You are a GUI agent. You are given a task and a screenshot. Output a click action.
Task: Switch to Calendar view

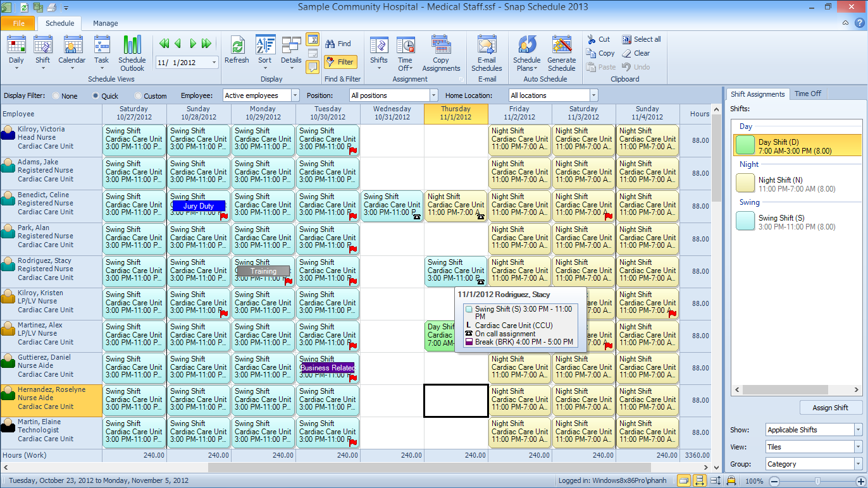(72, 52)
